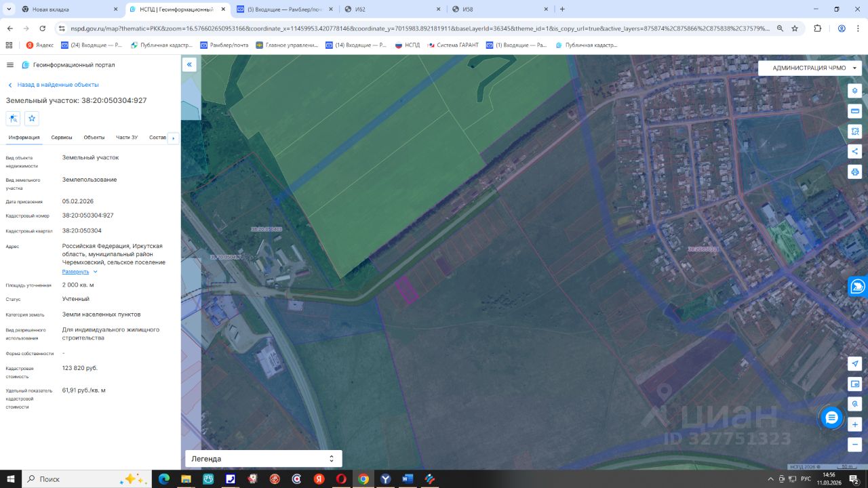Image resolution: width=868 pixels, height=488 pixels.
Task: Switch to the Новая вкладка browser tab
Action: (69, 9)
